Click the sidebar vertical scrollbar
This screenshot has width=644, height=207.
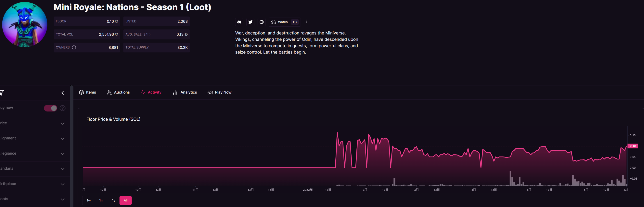(x=72, y=146)
